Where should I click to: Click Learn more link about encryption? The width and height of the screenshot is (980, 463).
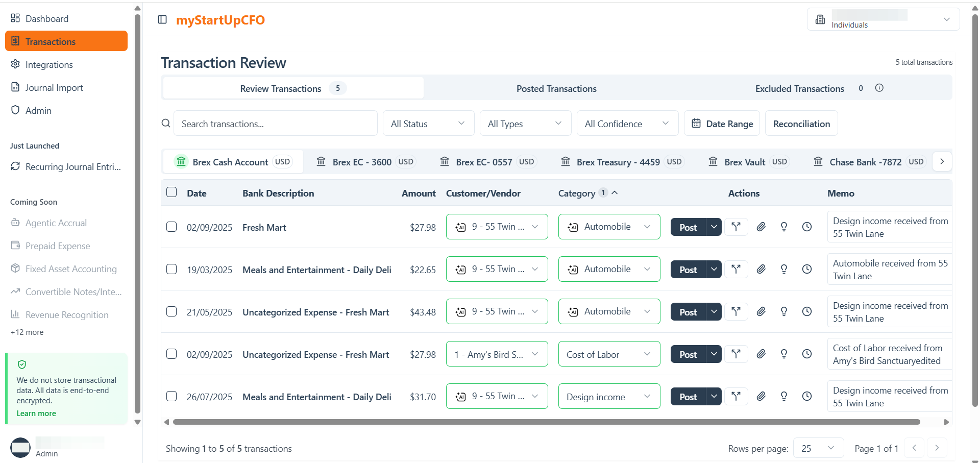(x=36, y=413)
